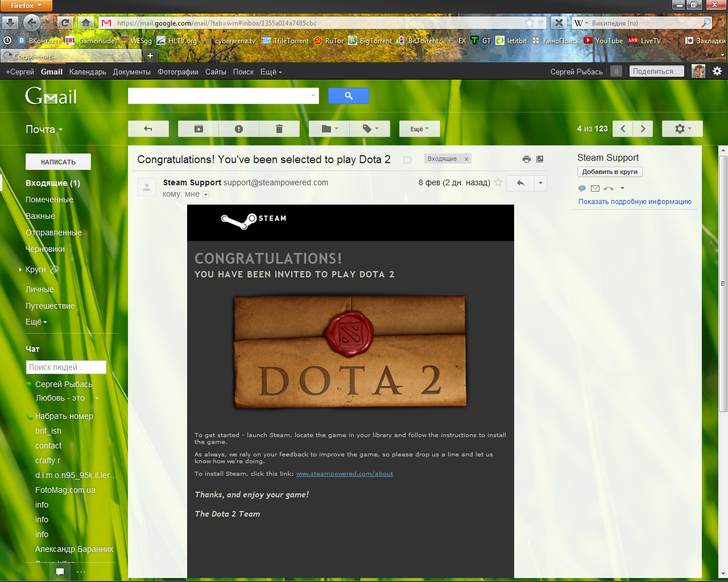Image resolution: width=728 pixels, height=582 pixels.
Task: Open notifications counter box showing 0
Action: tap(616, 71)
